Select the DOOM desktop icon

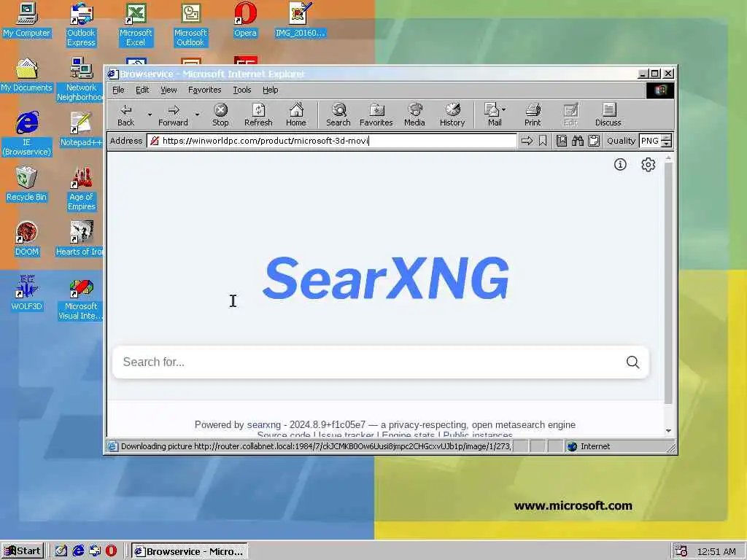point(27,238)
